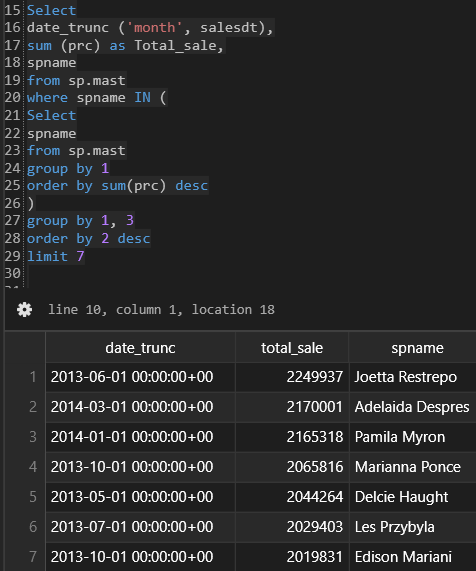Click 'order by 2 desc' on line 28
The image size is (476, 571).
pyautogui.click(x=88, y=239)
